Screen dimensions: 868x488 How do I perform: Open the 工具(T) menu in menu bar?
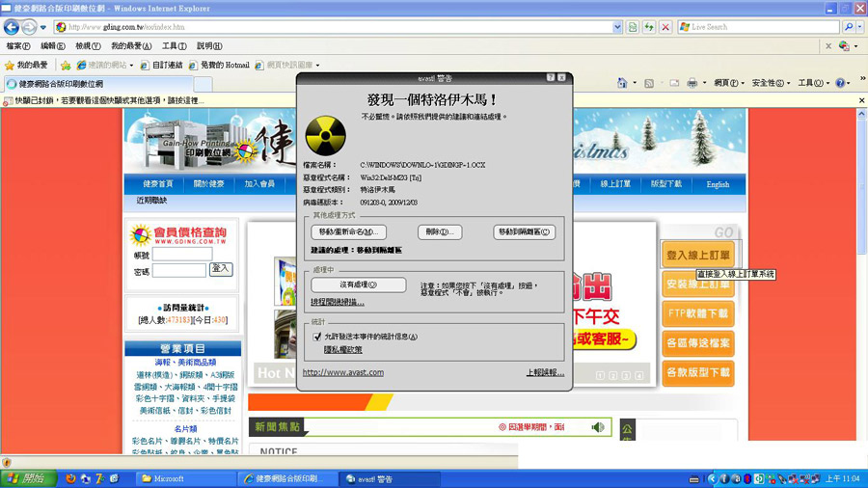pos(174,46)
